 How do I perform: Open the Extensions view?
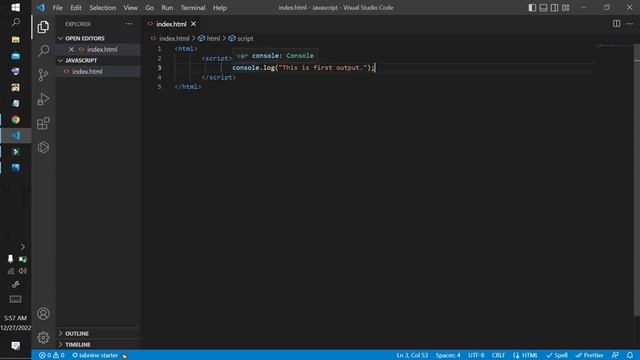point(43,123)
